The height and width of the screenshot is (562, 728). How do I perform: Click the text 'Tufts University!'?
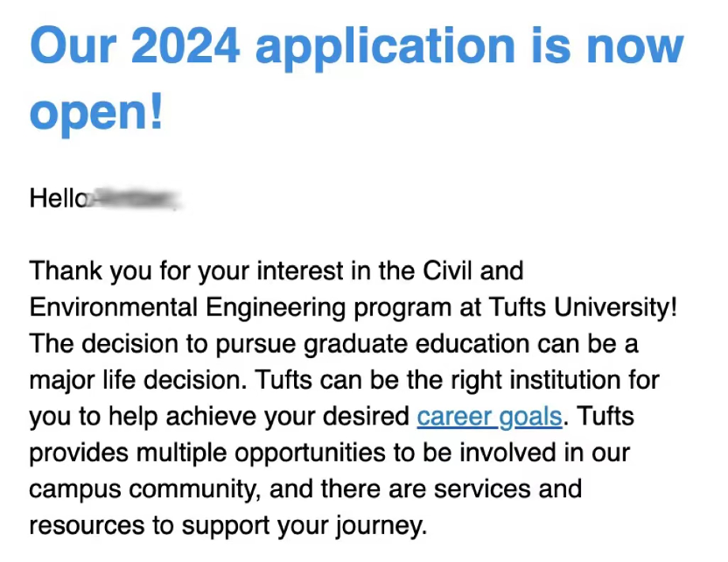583,307
